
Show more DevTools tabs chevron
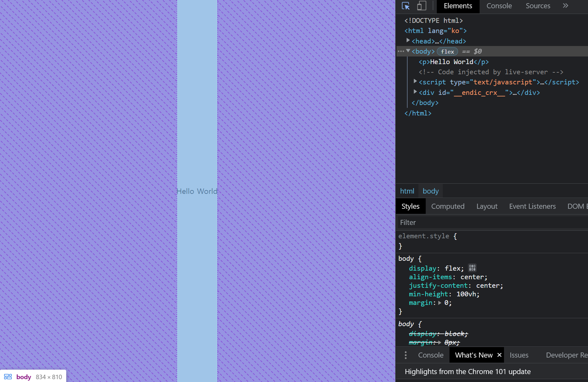[x=565, y=6]
